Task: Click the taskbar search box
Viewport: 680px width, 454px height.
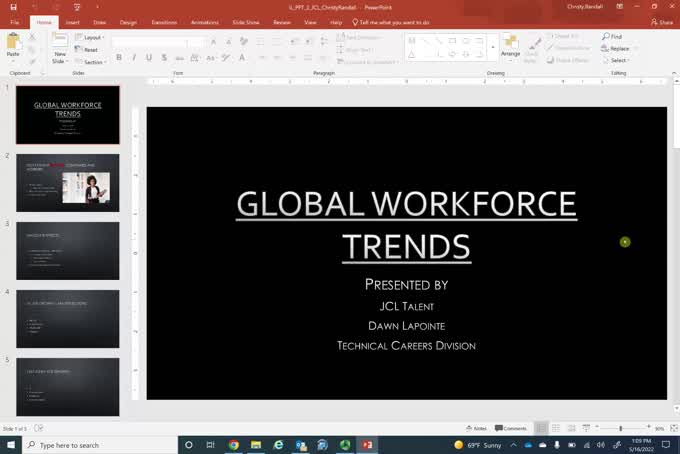Action: pos(100,445)
